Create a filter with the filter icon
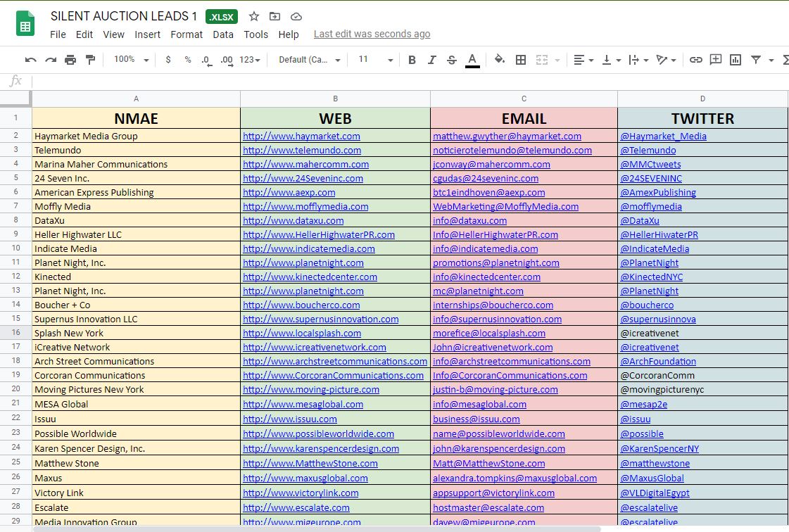789x532 pixels. [x=755, y=60]
